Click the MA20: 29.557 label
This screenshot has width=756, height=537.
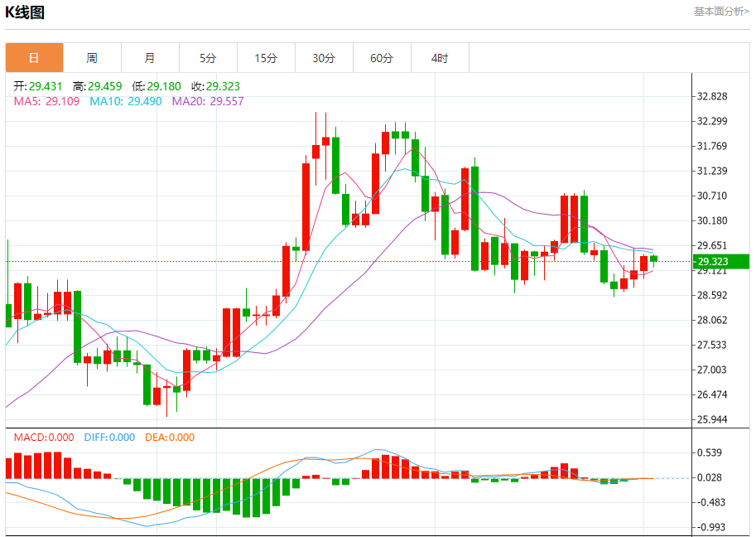(x=208, y=101)
